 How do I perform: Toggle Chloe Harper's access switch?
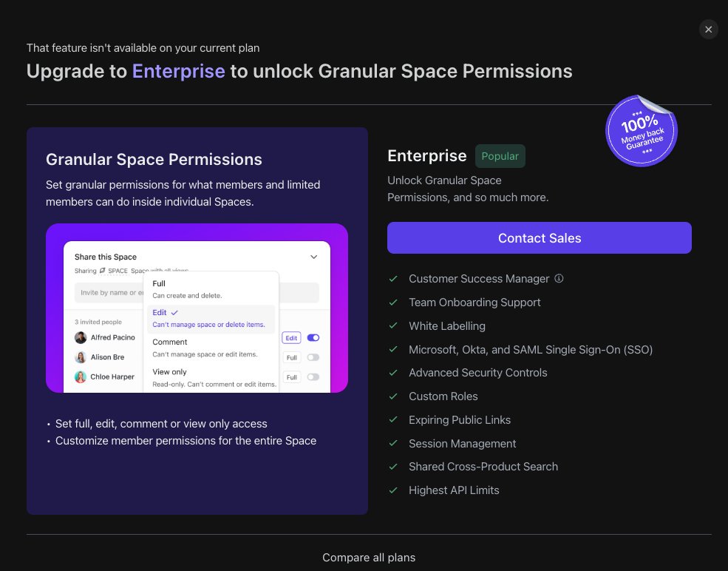coord(313,376)
